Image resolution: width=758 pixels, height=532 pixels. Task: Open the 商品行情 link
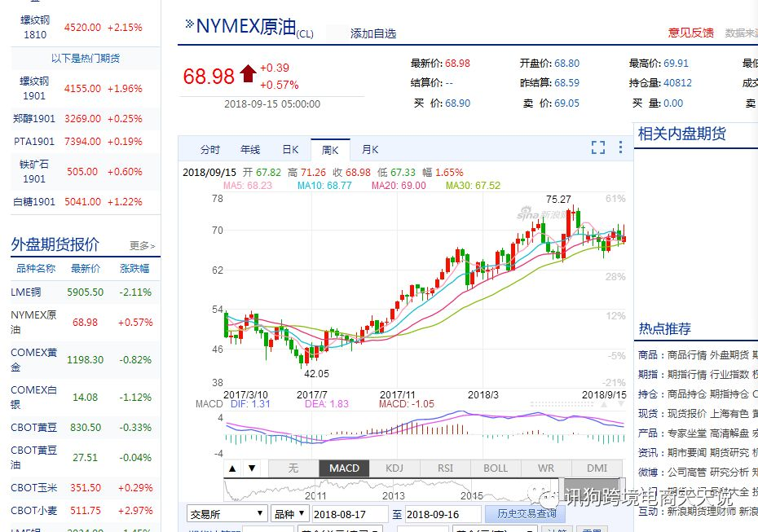[687, 355]
